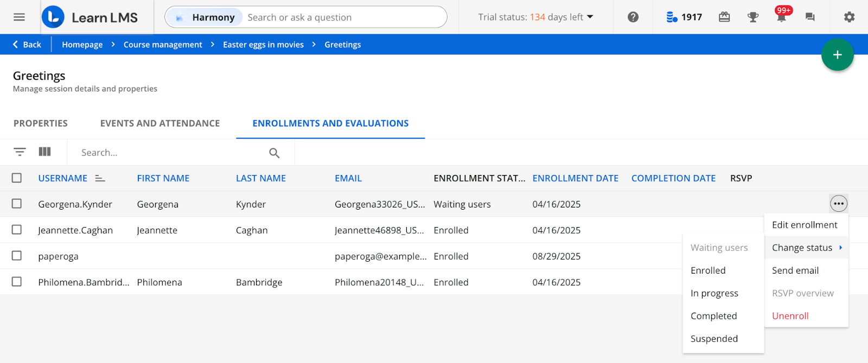Tick the checkbox for paperoga
The height and width of the screenshot is (363, 868).
(x=17, y=256)
